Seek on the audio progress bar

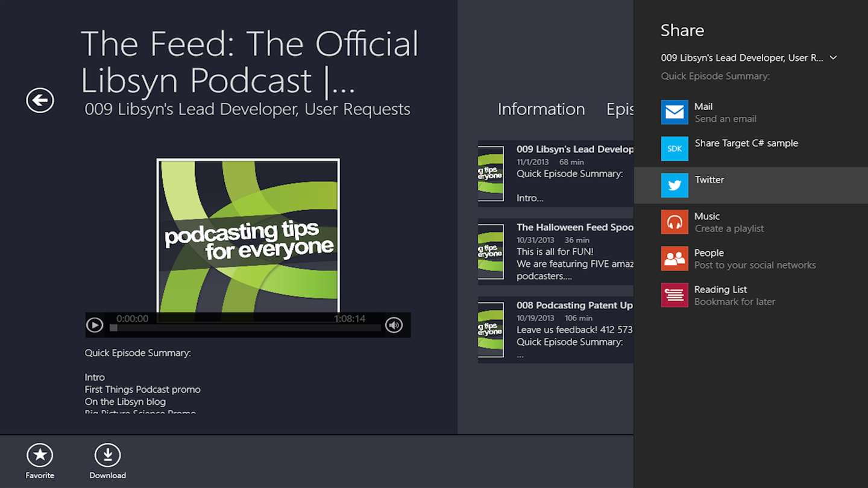point(246,328)
